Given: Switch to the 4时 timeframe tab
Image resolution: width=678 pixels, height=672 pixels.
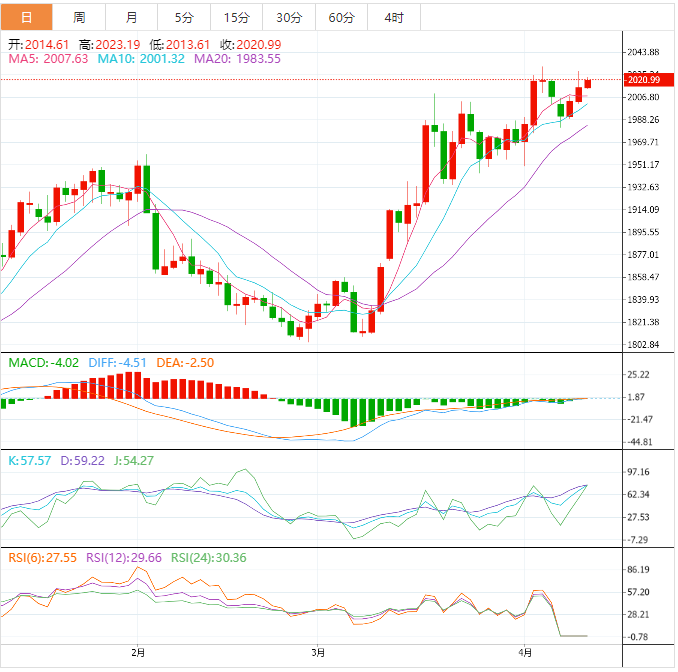Looking at the screenshot, I should pos(394,18).
